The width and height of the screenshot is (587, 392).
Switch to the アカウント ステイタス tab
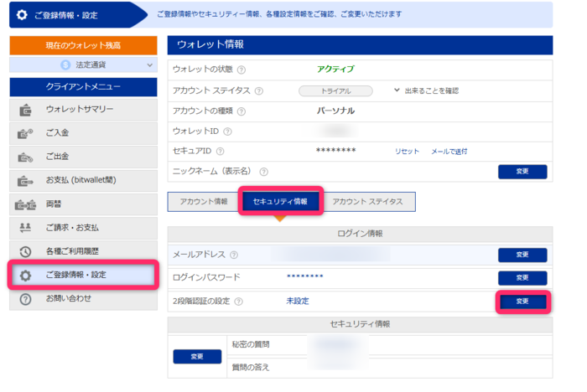tap(367, 202)
